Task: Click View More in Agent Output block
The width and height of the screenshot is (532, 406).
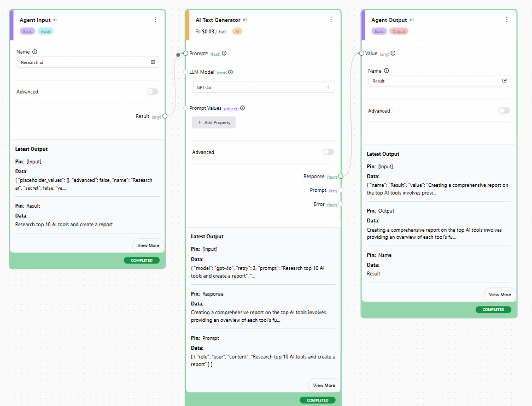Action: pyautogui.click(x=500, y=295)
